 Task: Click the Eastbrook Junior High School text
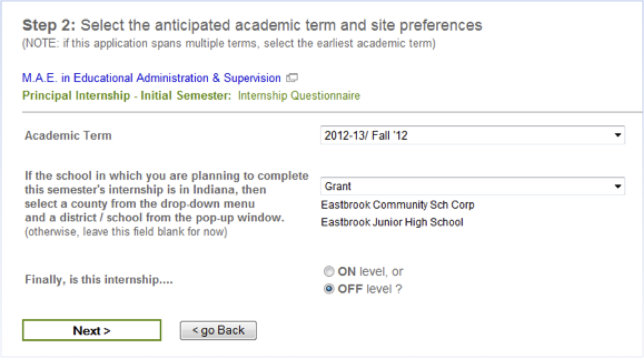(392, 222)
